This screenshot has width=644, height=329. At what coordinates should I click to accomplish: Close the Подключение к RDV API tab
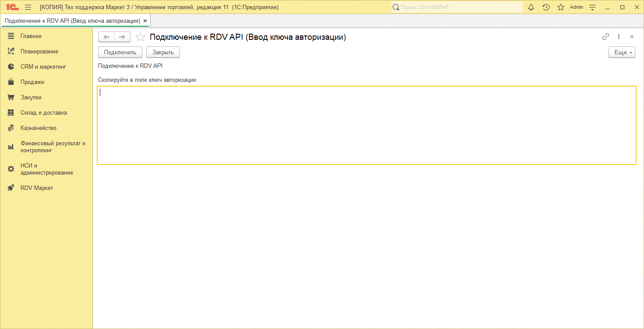pyautogui.click(x=145, y=21)
